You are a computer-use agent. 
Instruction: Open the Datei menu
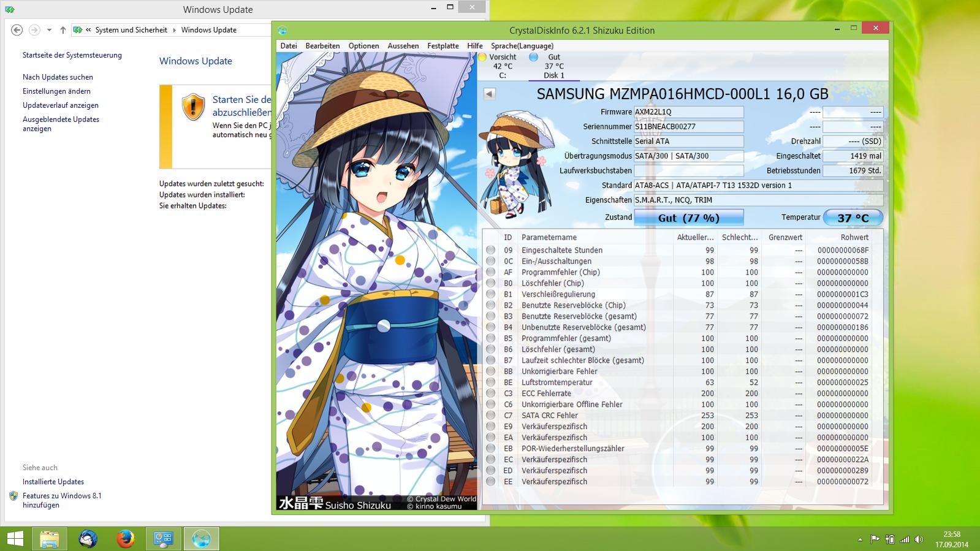pyautogui.click(x=289, y=45)
